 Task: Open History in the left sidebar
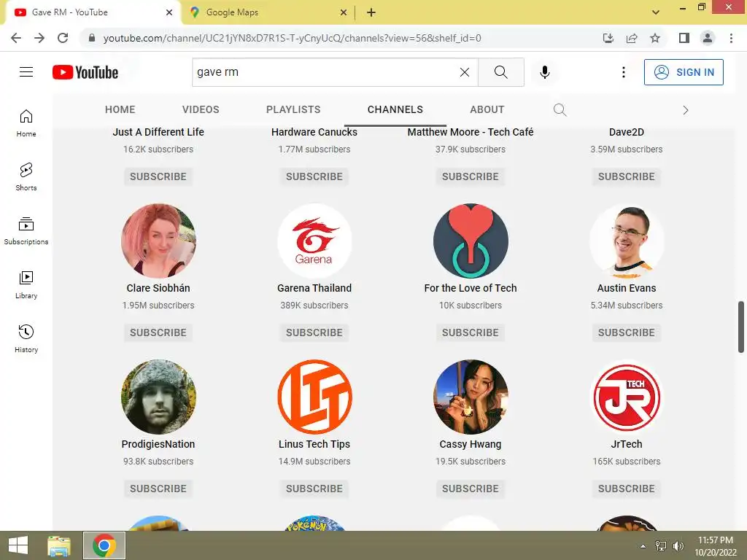click(26, 338)
